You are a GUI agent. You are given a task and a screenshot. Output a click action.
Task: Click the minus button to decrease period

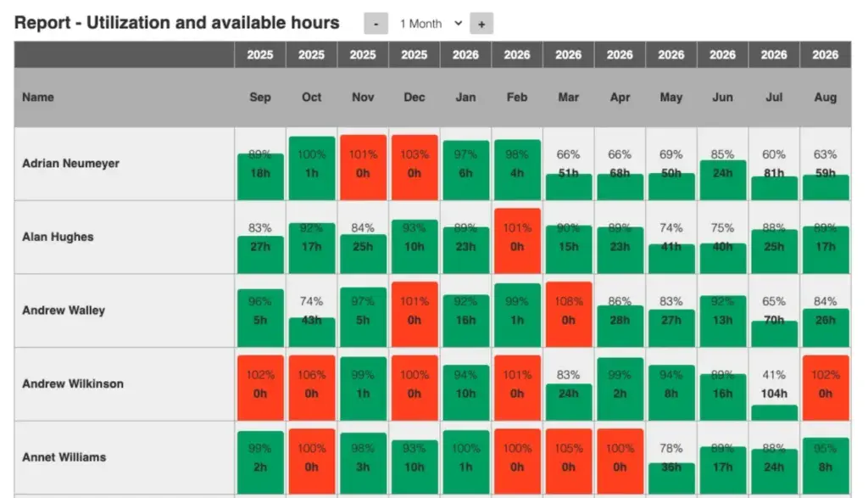[x=376, y=24]
